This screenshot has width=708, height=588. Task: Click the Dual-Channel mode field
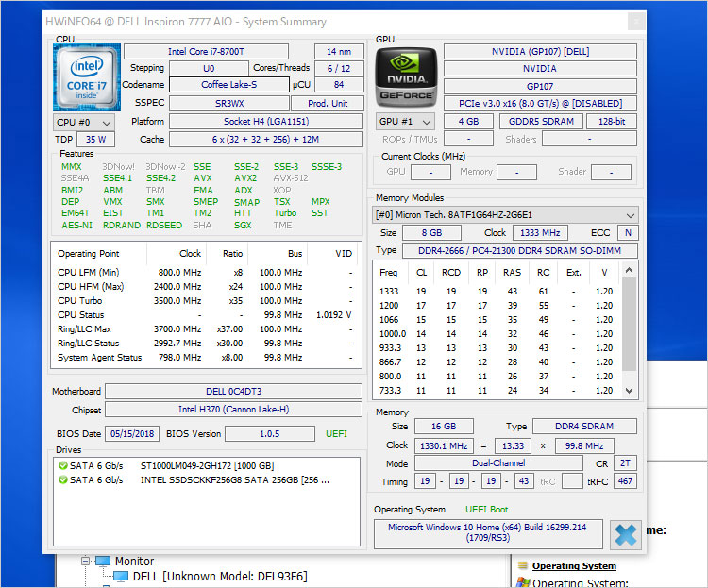click(x=498, y=462)
